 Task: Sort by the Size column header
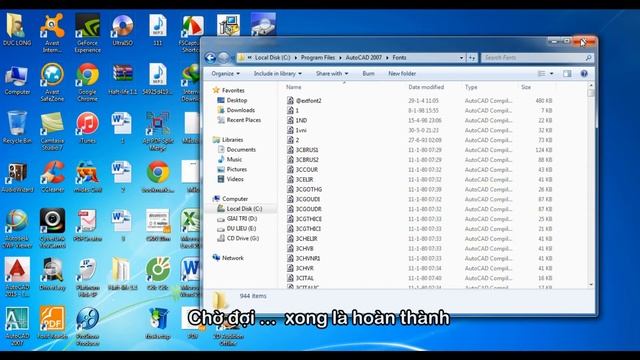click(526, 87)
